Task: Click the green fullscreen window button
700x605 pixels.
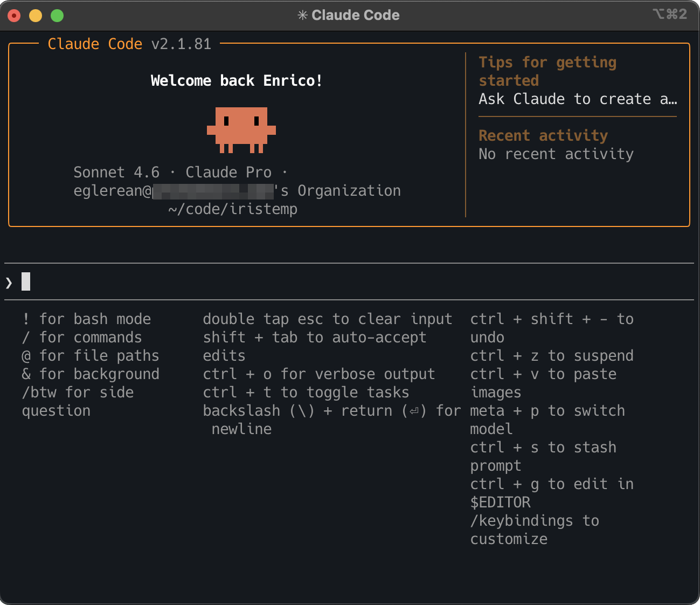Action: click(x=57, y=16)
